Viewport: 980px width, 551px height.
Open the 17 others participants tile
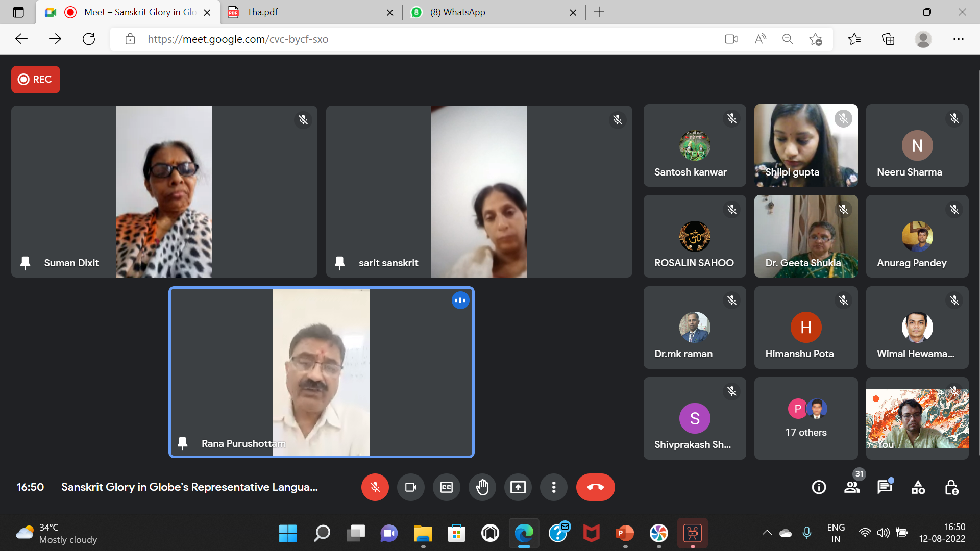click(805, 418)
